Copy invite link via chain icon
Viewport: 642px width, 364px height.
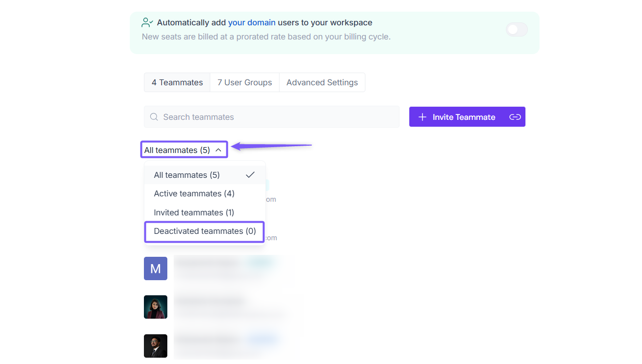click(x=515, y=117)
